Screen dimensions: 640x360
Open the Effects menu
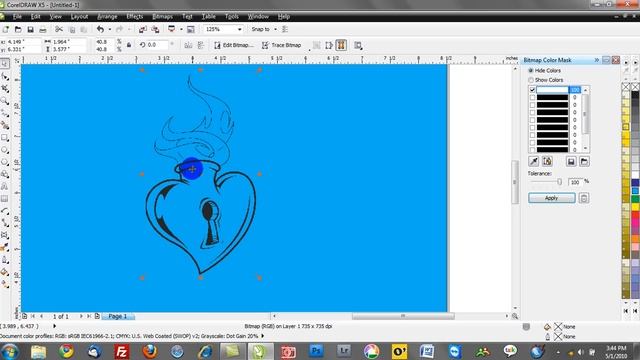(135, 17)
